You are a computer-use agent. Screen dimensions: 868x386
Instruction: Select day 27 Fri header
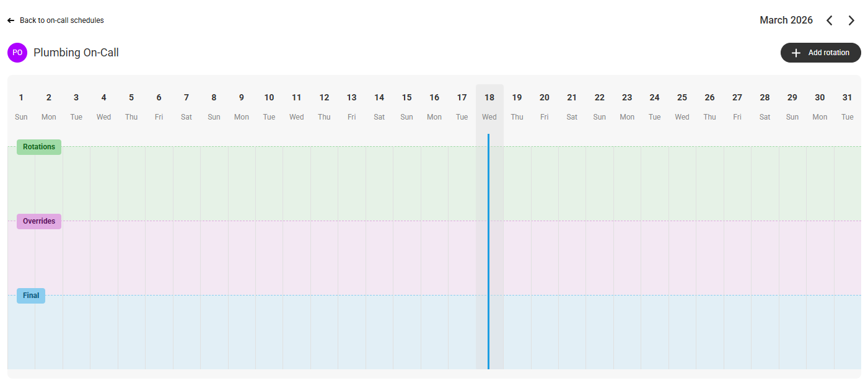coord(737,107)
